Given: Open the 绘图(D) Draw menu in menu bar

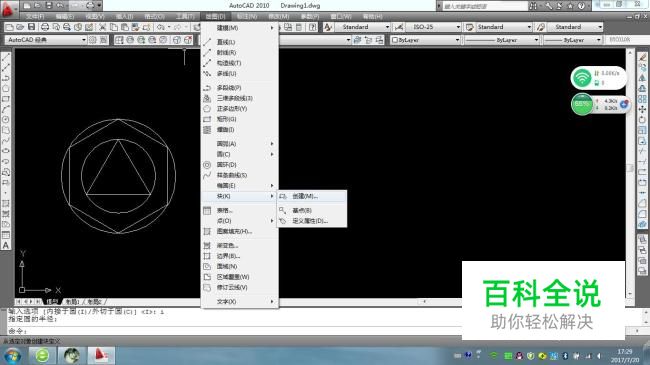Looking at the screenshot, I should pyautogui.click(x=215, y=16).
